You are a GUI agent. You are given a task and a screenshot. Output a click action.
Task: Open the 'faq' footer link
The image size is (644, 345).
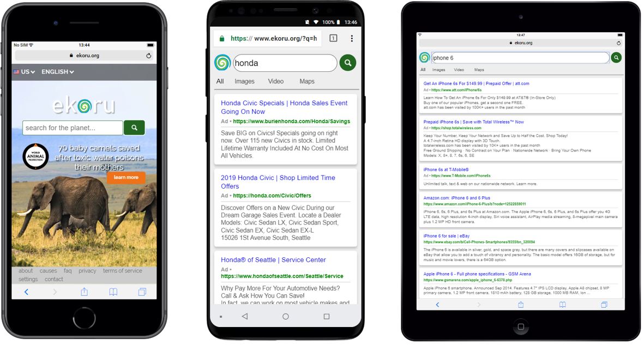68,271
